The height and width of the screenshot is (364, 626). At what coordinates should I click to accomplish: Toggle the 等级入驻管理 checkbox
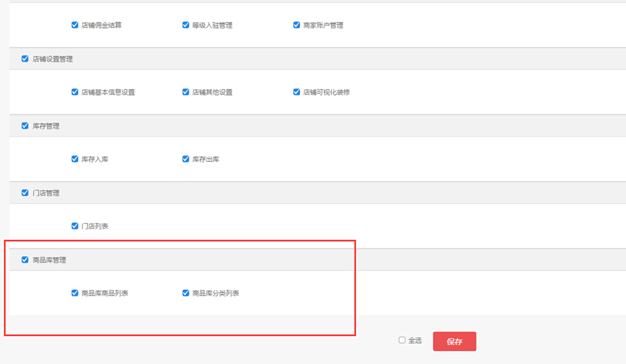tap(185, 25)
